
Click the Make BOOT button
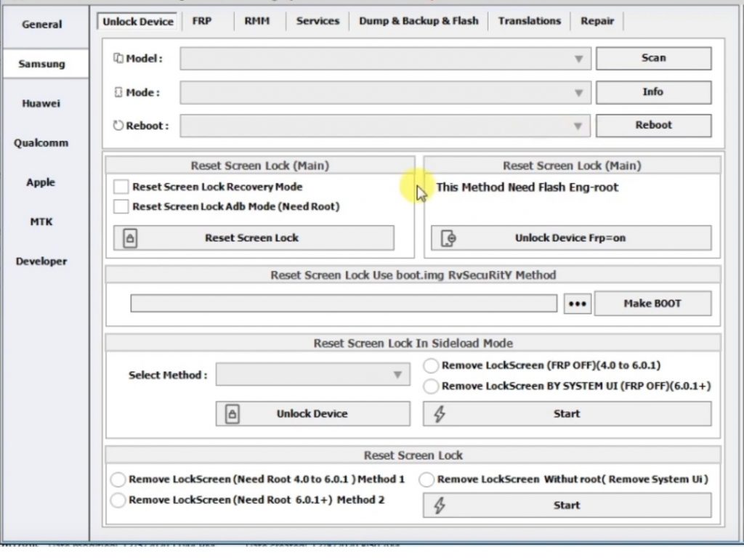pyautogui.click(x=652, y=303)
